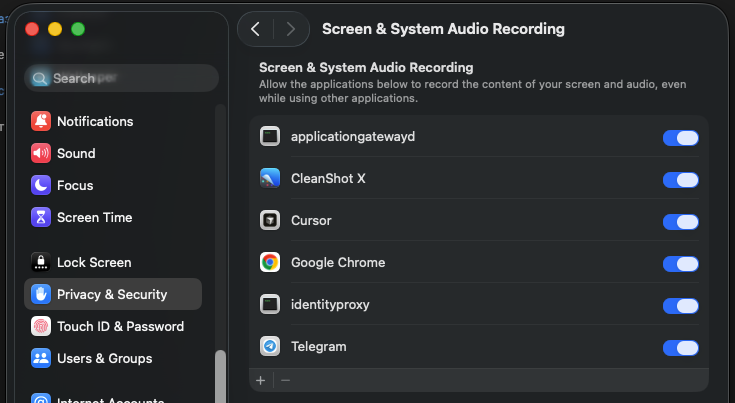Click the Users & Groups icon
The image size is (735, 403).
(41, 358)
